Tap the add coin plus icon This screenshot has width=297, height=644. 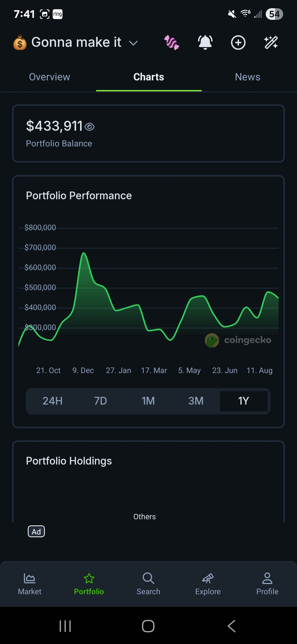238,42
